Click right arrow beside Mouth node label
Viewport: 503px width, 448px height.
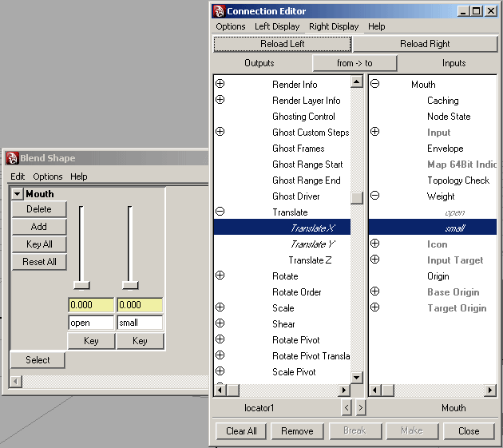(361, 408)
